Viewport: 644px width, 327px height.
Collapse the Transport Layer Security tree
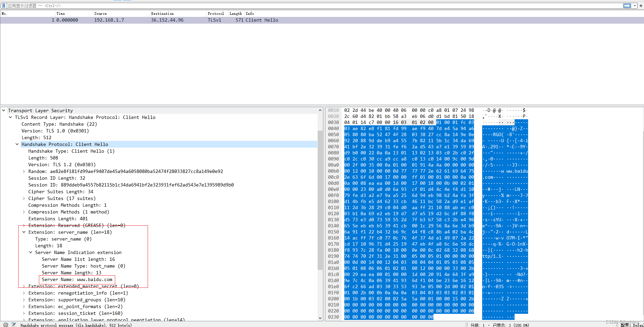(3, 110)
